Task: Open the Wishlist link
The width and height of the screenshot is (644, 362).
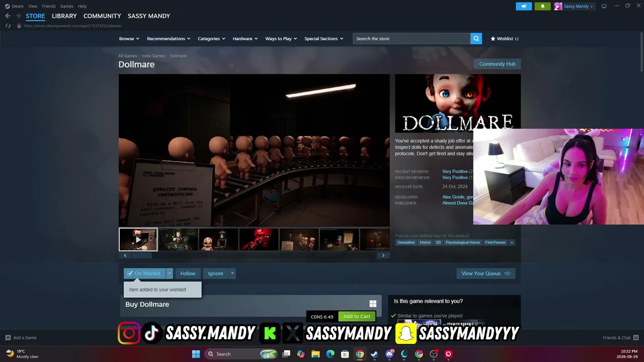Action: pos(505,39)
